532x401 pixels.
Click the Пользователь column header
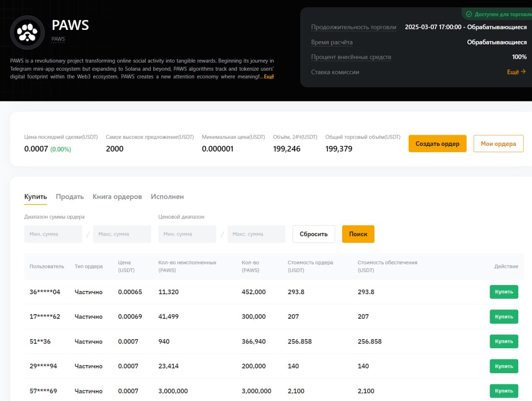[47, 266]
